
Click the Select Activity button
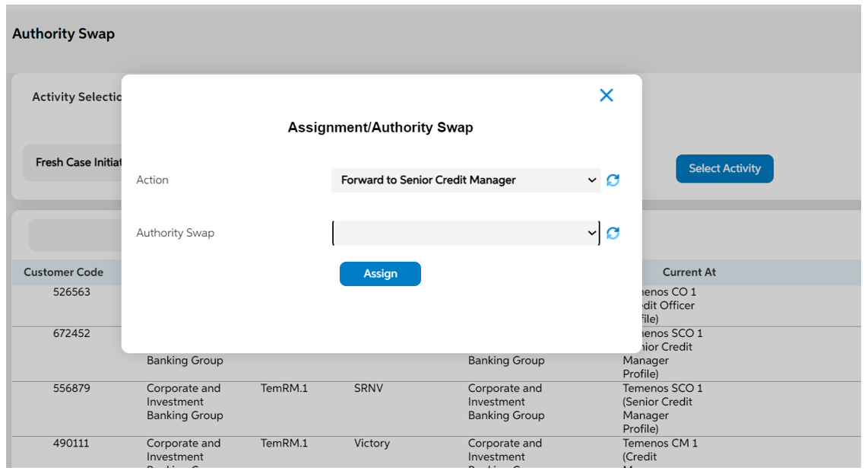tap(724, 169)
